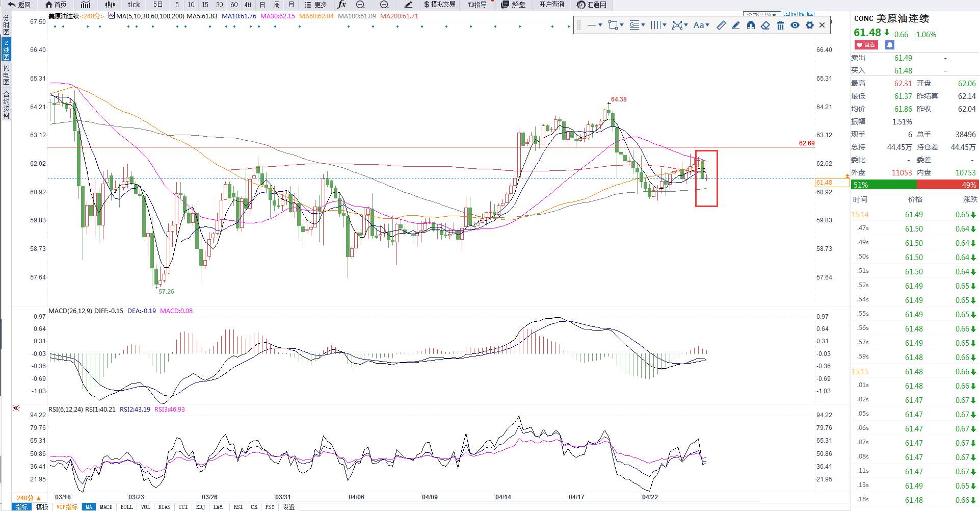980x511 pixels.
Task: Grab the drawing toolbar drag handle
Action: point(579,25)
